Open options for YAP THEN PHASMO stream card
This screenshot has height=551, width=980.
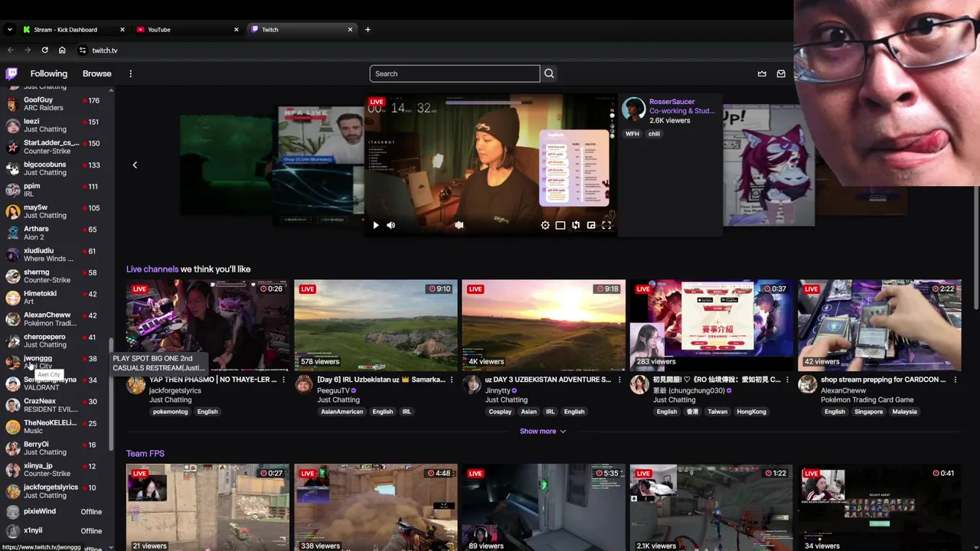[x=283, y=380]
